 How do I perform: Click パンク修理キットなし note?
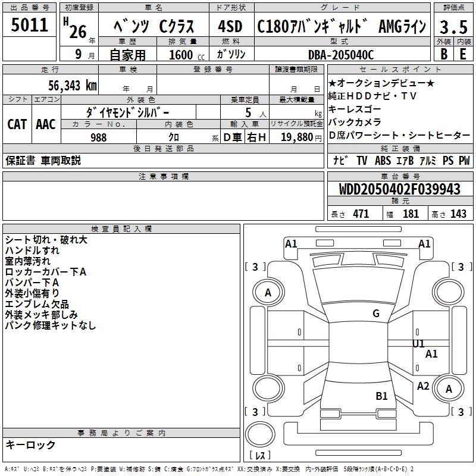51,325
